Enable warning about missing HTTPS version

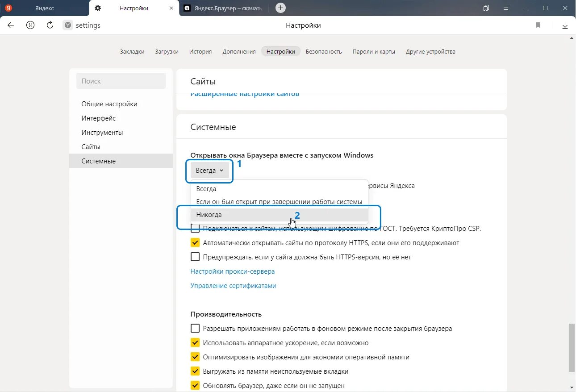click(x=195, y=257)
